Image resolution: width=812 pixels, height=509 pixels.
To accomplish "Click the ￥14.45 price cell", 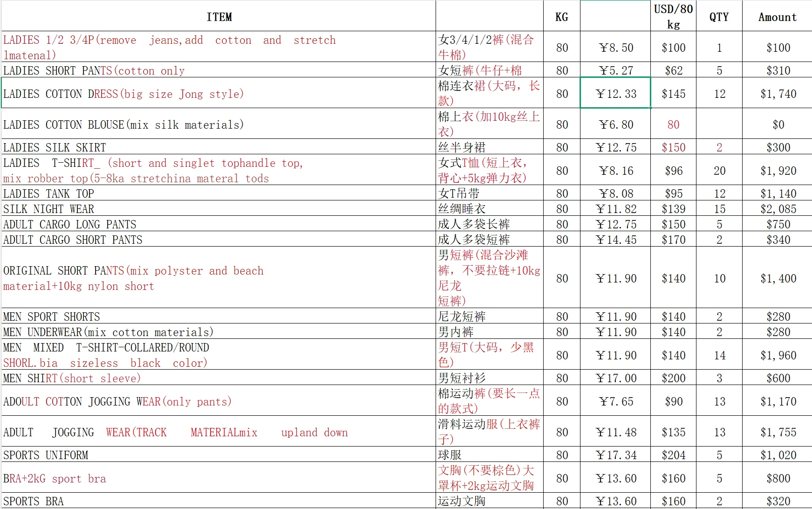I will 615,239.
